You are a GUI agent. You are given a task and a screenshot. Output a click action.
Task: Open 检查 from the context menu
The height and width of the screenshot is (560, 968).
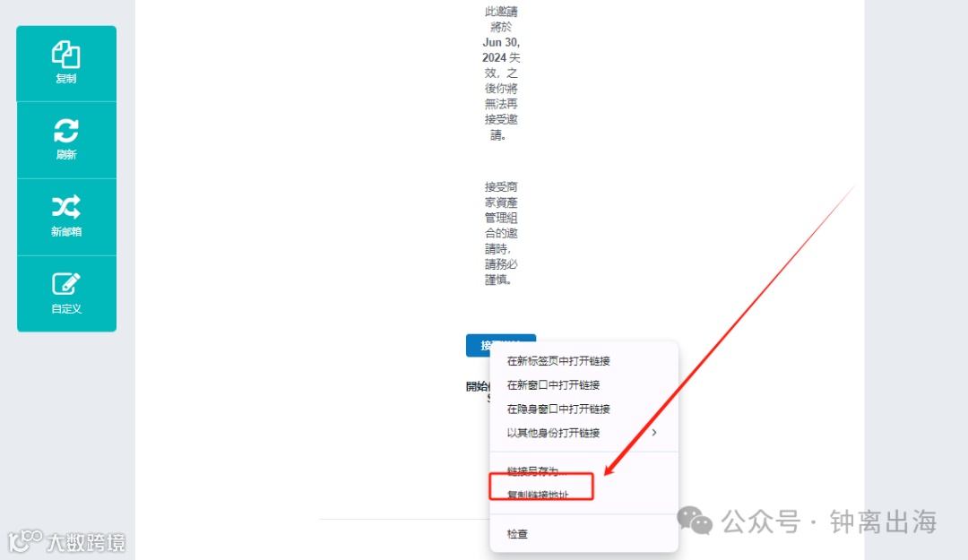[517, 534]
